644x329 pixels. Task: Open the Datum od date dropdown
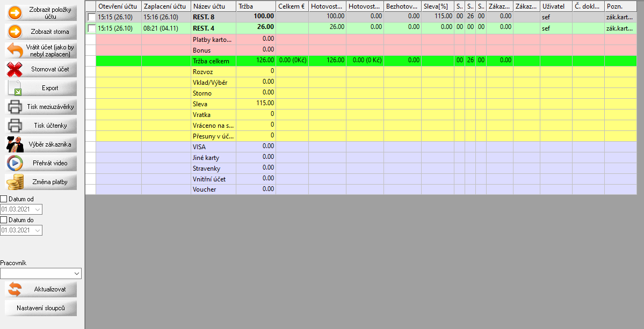coord(37,209)
